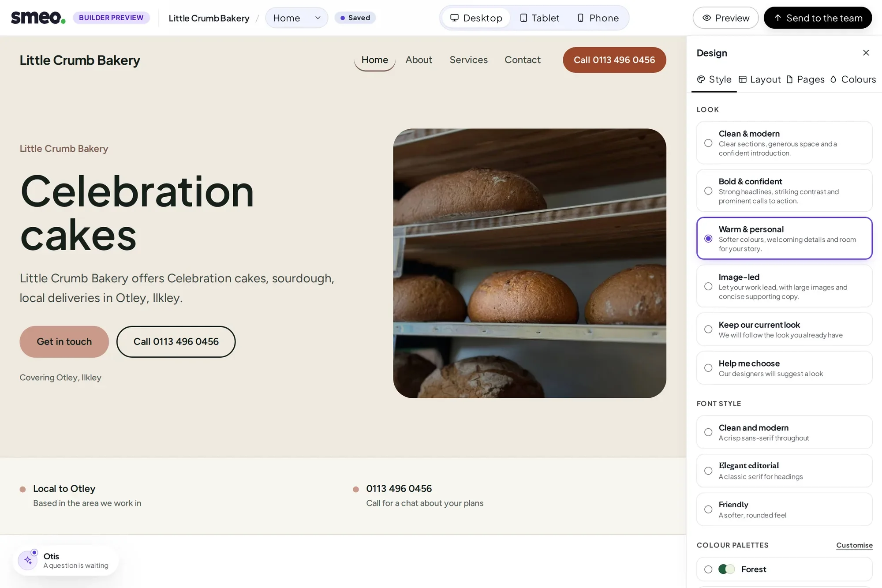Click the Style palette icon

tap(701, 79)
